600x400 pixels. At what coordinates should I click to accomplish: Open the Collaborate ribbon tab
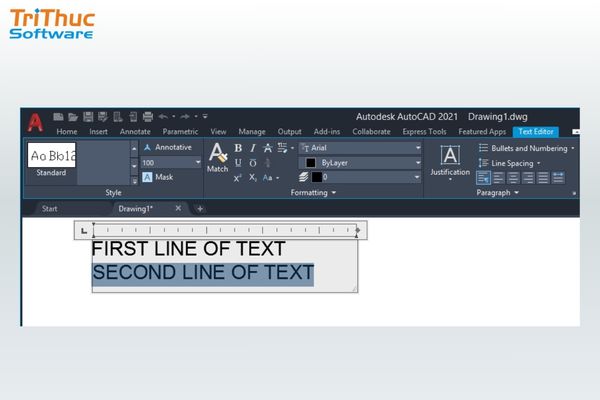pyautogui.click(x=372, y=132)
